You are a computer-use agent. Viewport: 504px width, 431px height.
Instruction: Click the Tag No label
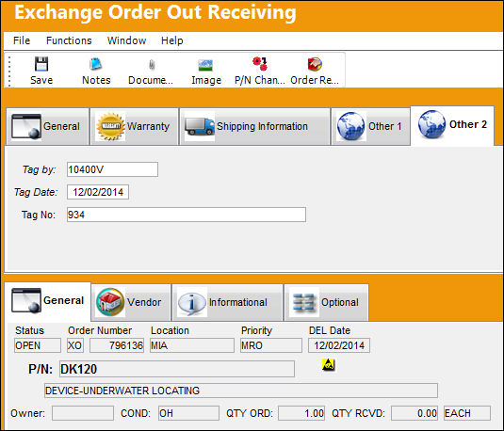coord(39,215)
